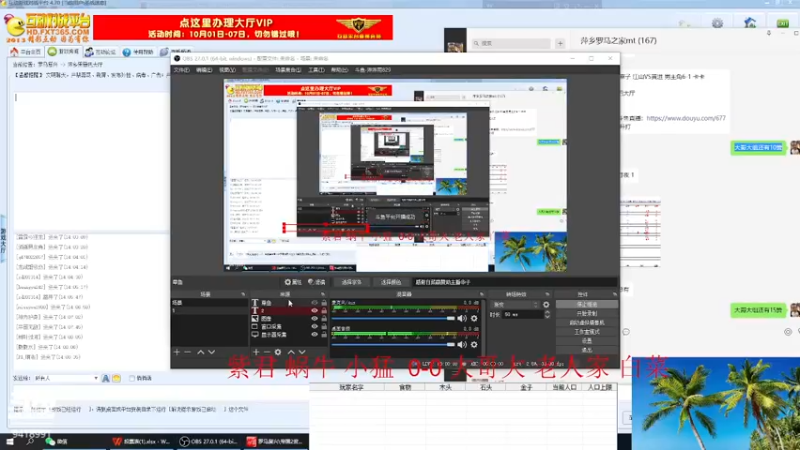800x450 pixels.
Task: Enable 工作室模式 in OBS Controls
Action: point(586,332)
